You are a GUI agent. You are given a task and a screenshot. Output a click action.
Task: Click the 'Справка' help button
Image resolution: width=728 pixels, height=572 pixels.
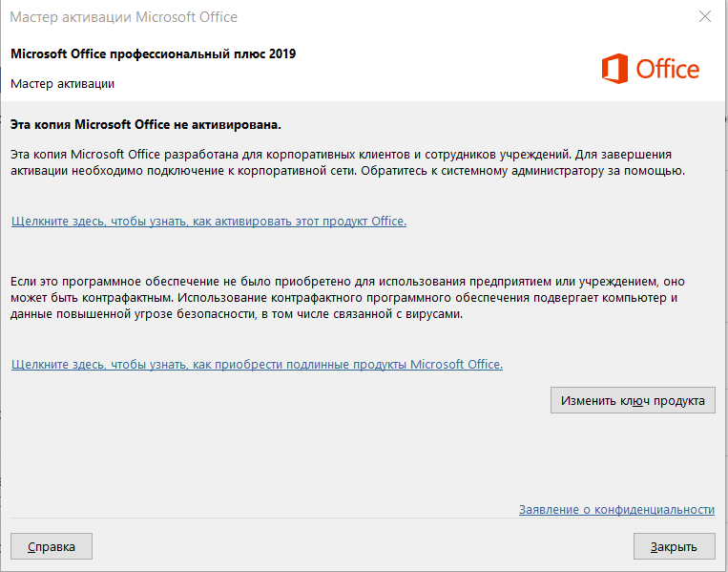click(52, 546)
